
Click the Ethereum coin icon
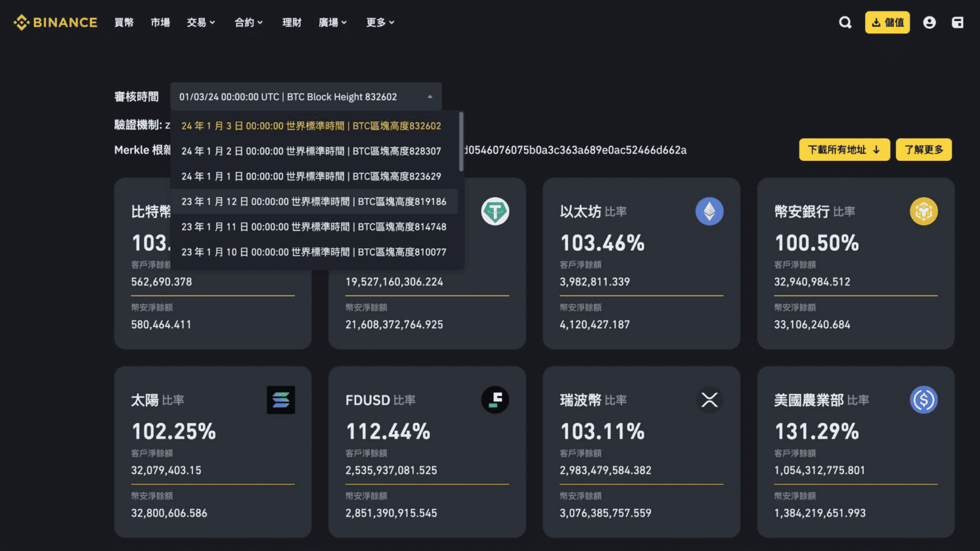click(709, 211)
